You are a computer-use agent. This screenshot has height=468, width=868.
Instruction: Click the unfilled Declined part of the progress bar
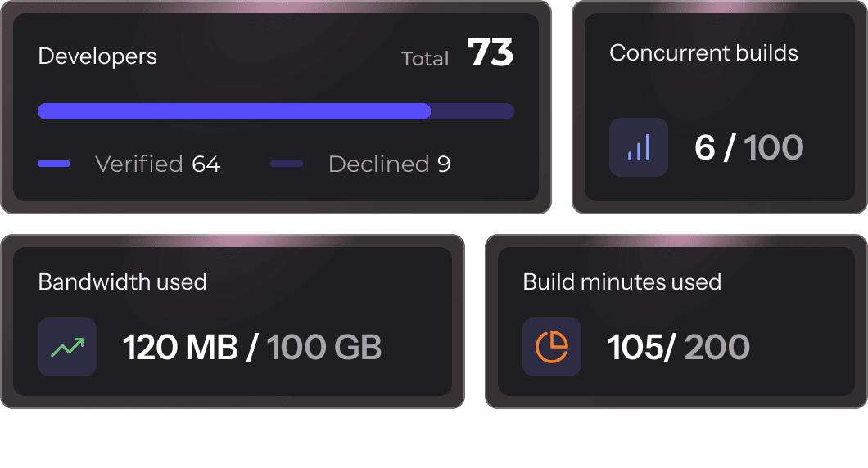(x=472, y=111)
